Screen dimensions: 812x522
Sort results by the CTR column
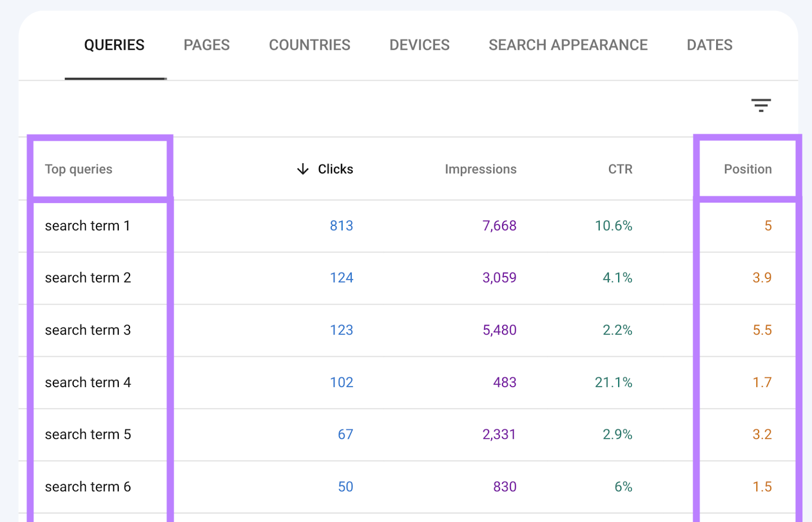click(x=620, y=169)
